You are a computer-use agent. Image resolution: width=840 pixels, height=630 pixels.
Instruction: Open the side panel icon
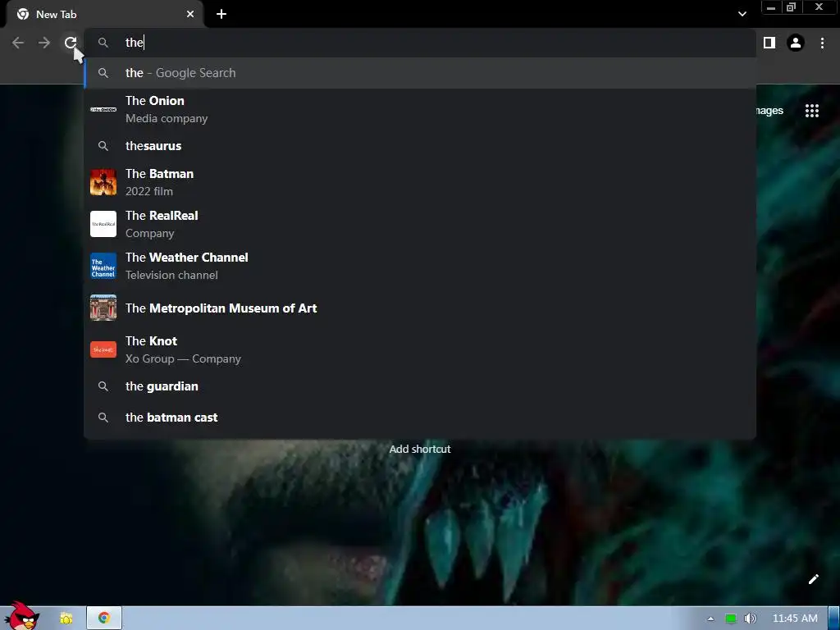[x=769, y=43]
